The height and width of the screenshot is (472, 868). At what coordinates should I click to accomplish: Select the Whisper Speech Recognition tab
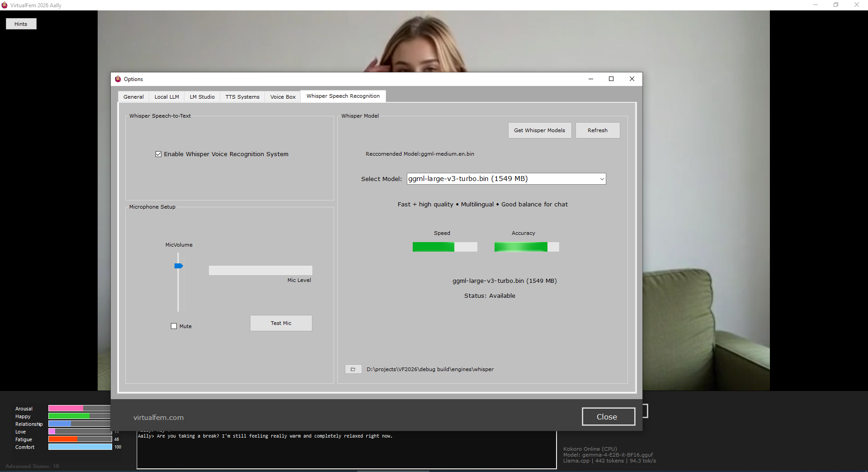(x=343, y=96)
